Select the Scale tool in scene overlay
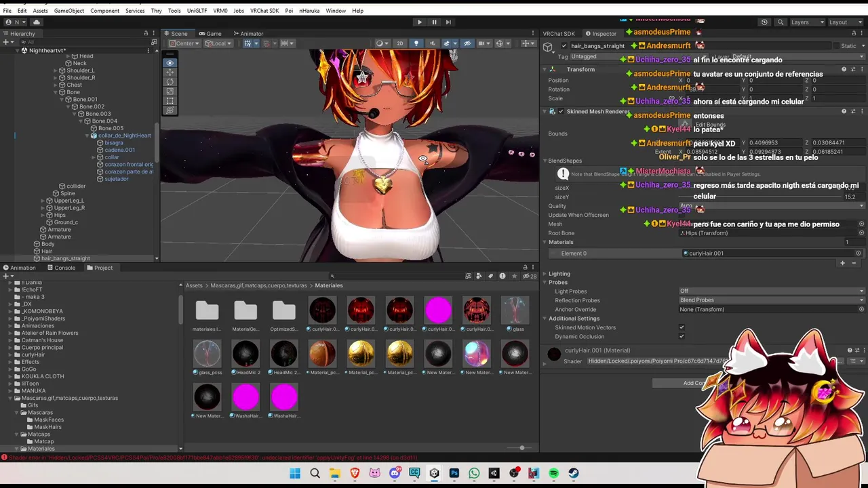The image size is (868, 488). 170,91
